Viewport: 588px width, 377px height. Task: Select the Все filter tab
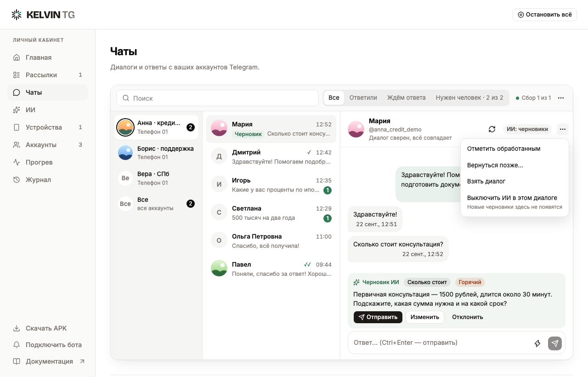click(334, 98)
